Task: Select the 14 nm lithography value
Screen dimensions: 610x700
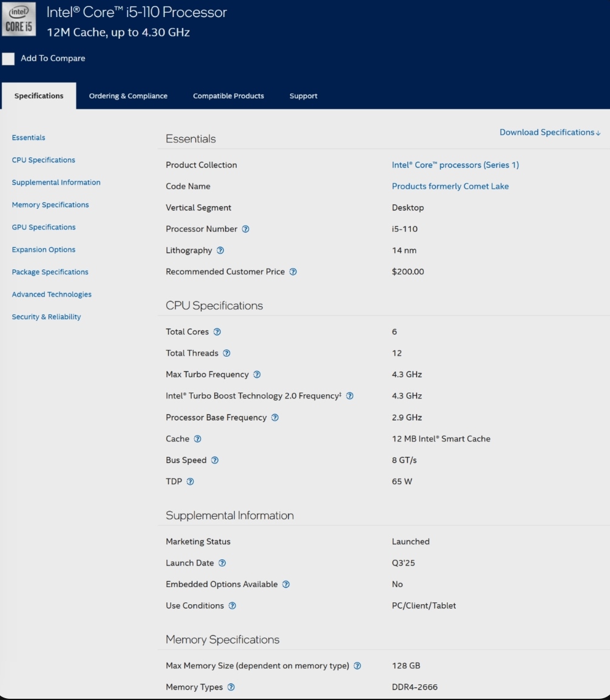Action: (404, 250)
